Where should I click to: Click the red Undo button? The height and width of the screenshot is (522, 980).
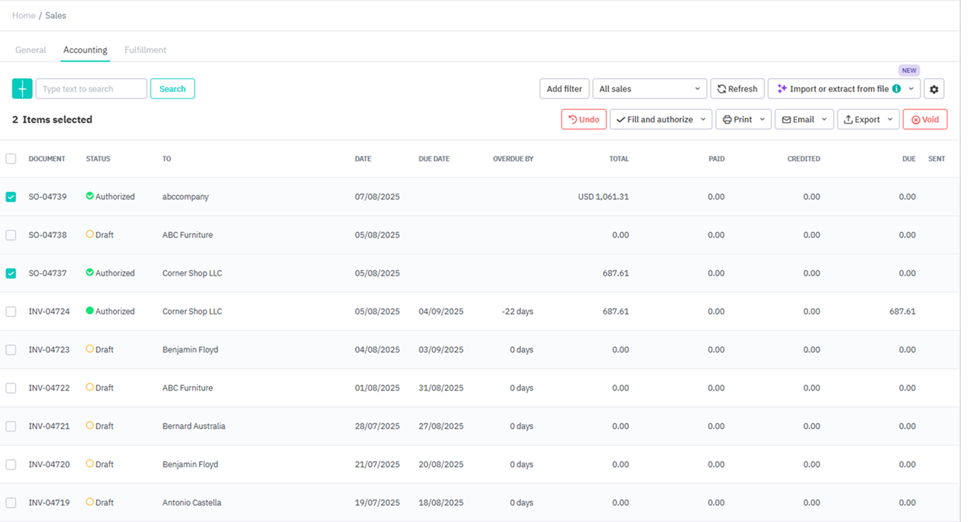coord(584,119)
